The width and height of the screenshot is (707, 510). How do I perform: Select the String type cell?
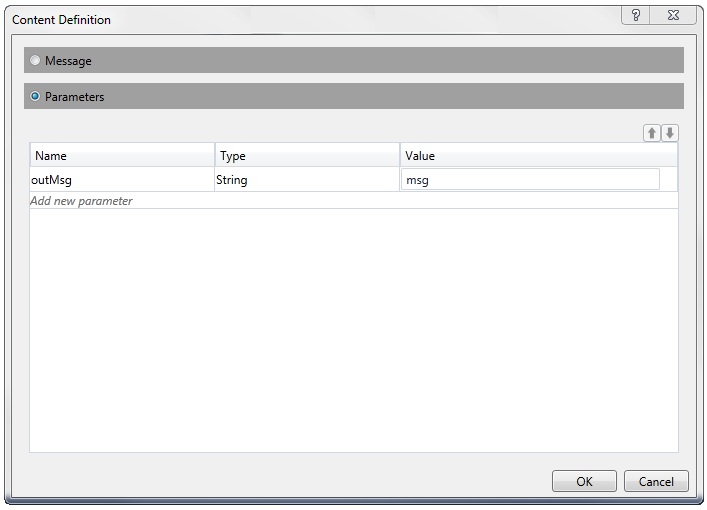pos(307,180)
